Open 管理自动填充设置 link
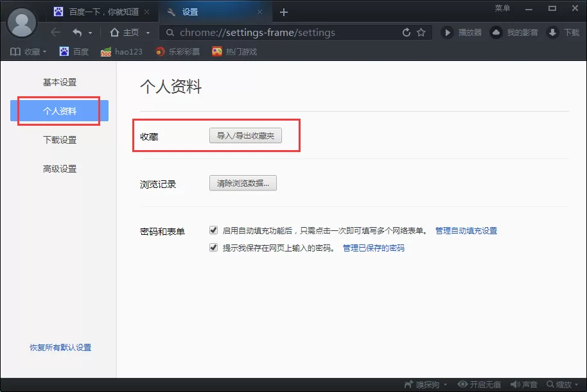The image size is (587, 392). [466, 231]
